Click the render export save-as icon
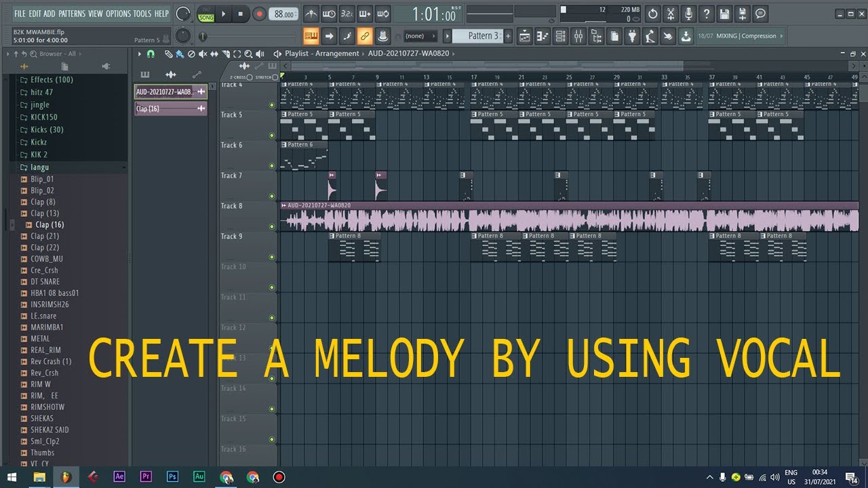 pyautogui.click(x=743, y=14)
